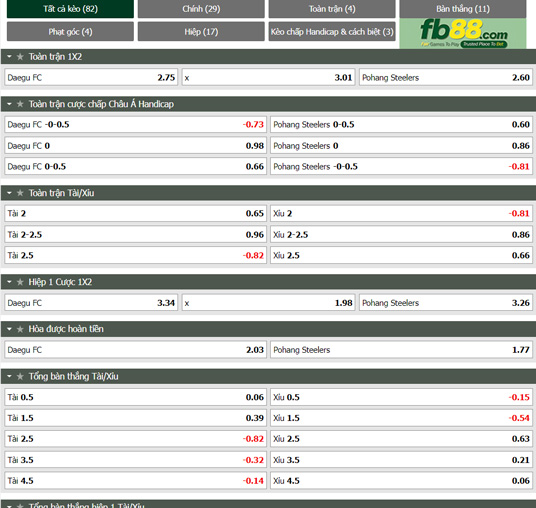Select the Tất cả kèo (82) tab
The width and height of the screenshot is (536, 508).
[70, 9]
